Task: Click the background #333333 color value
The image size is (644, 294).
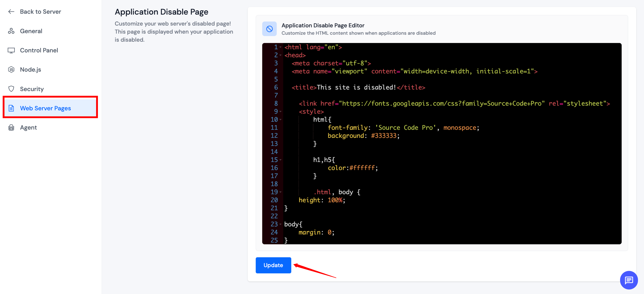Action: (384, 136)
